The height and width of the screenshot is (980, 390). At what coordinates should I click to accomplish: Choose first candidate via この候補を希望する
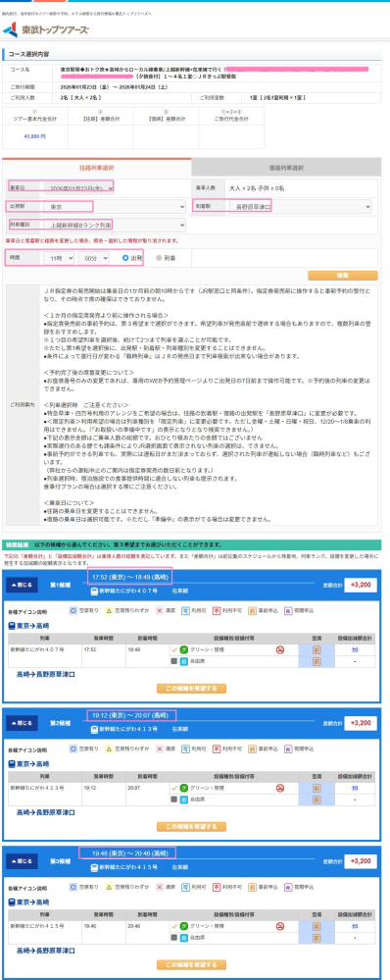coord(191,688)
